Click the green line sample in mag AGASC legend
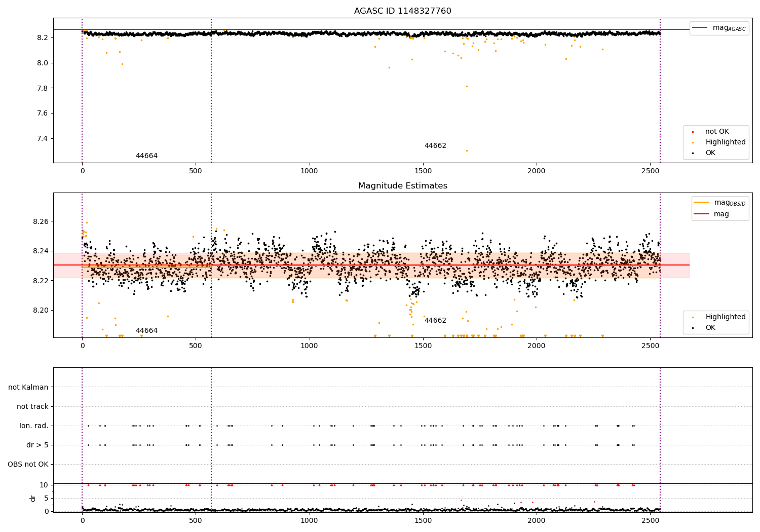760x532 pixels. pyautogui.click(x=700, y=28)
